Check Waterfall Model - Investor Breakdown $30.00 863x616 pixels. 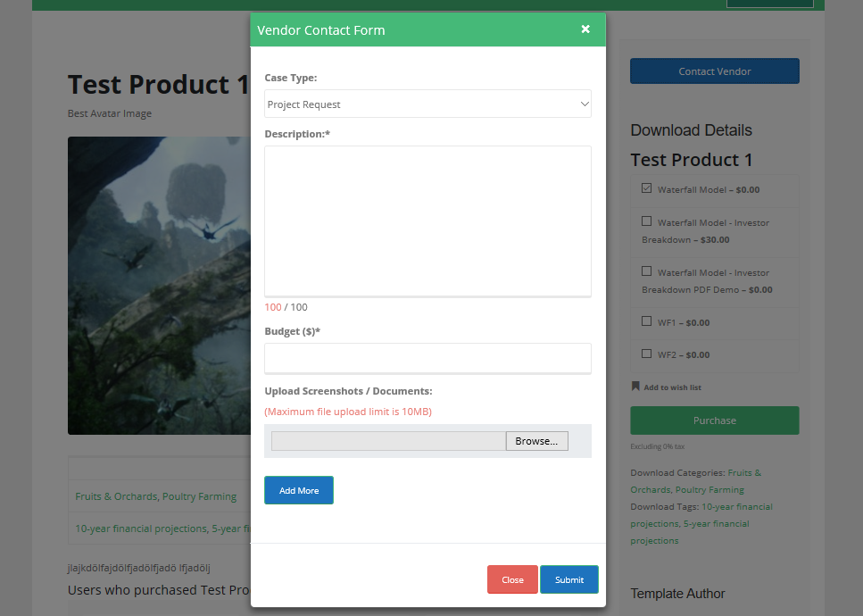(647, 221)
